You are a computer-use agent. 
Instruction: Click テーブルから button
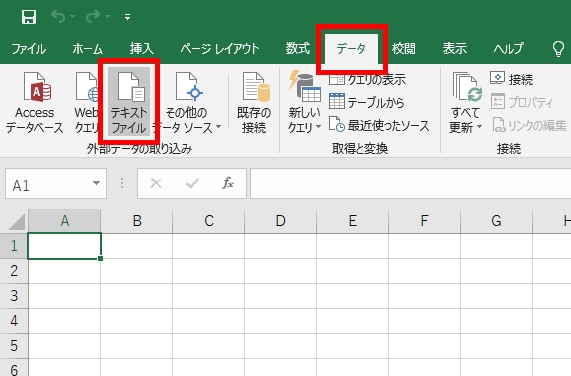click(367, 102)
